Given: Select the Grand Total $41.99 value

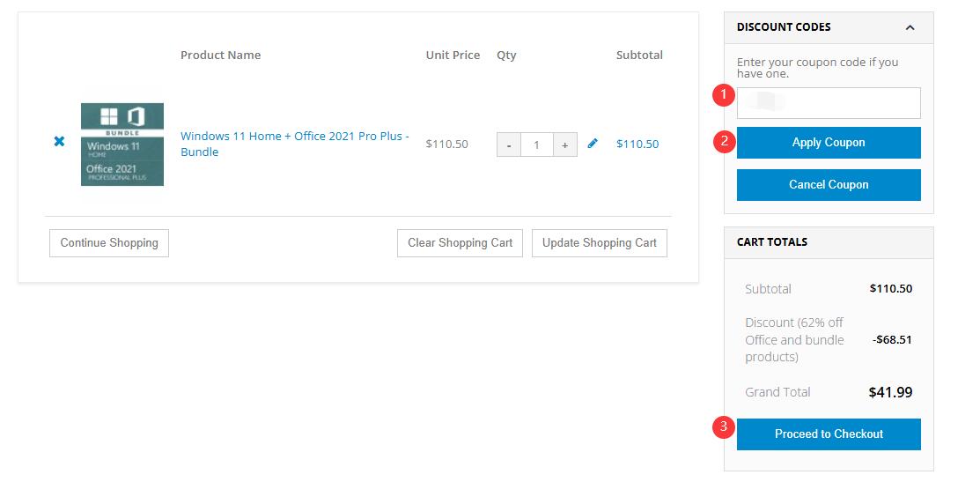Looking at the screenshot, I should [890, 393].
